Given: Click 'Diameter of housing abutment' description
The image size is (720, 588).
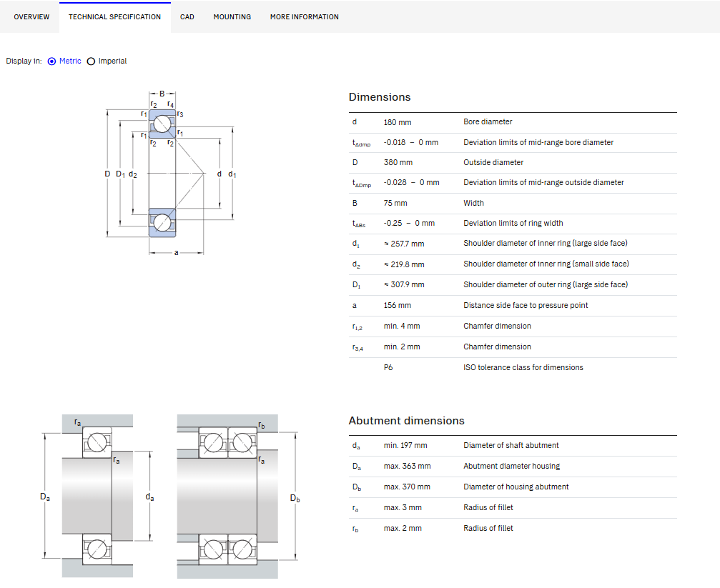Looking at the screenshot, I should pyautogui.click(x=516, y=487).
